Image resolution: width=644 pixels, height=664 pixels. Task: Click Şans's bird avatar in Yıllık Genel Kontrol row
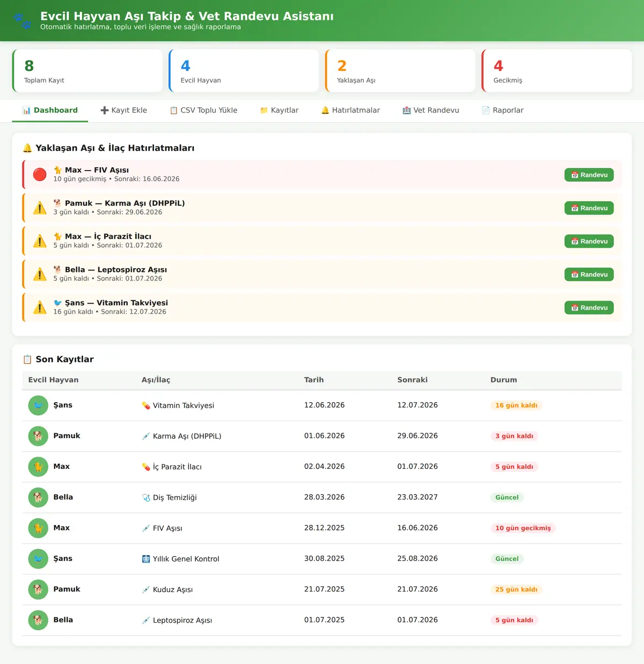38,559
